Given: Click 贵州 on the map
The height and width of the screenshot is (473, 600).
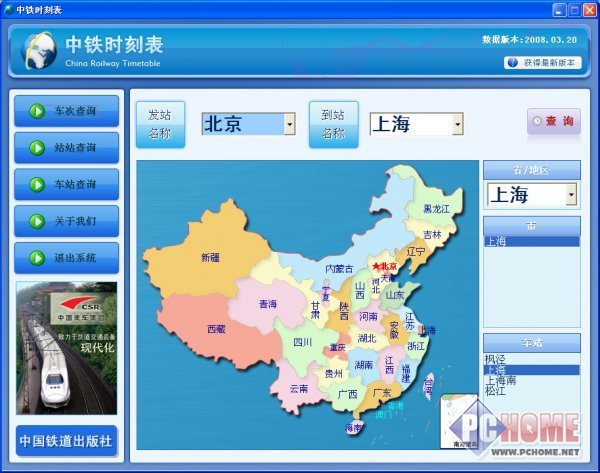Looking at the screenshot, I should pyautogui.click(x=333, y=373).
